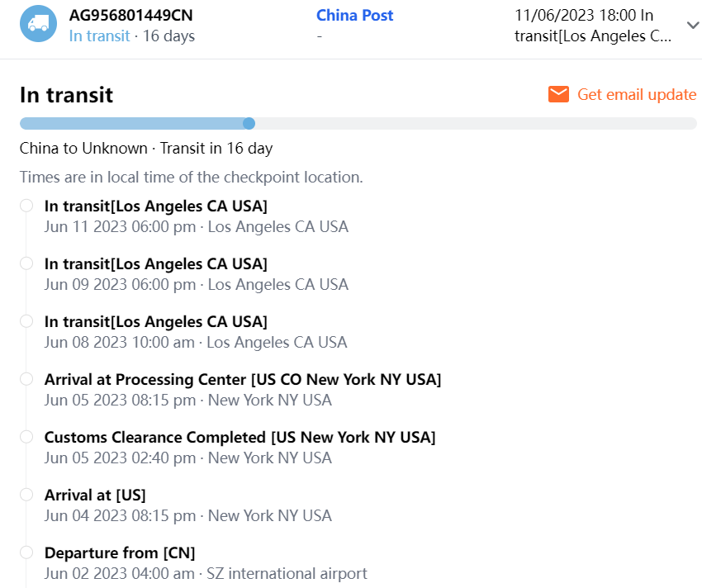This screenshot has width=702, height=588.
Task: Select the Jun 09 checkpoint circle marker
Action: (x=26, y=263)
